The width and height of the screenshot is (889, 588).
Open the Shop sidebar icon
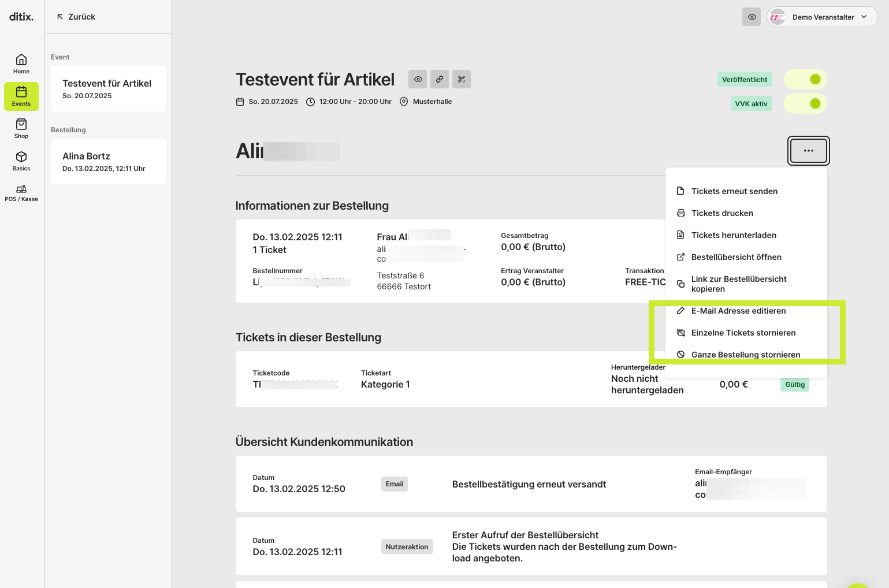pos(21,129)
